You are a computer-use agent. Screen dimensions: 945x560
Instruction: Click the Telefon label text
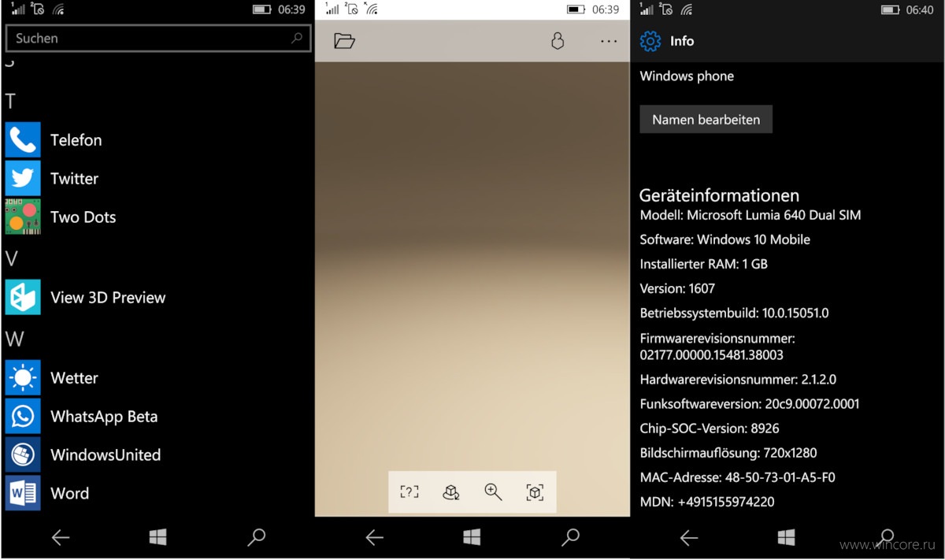(76, 140)
